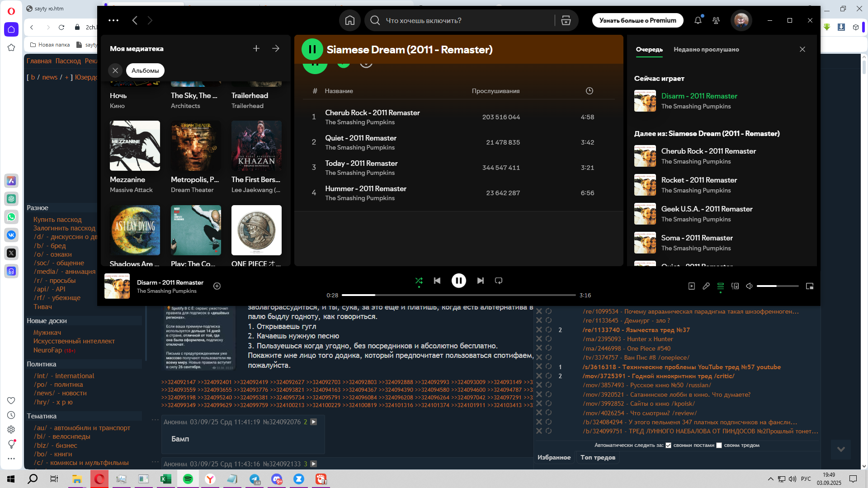Open the /po/ - политика board link

point(58,385)
